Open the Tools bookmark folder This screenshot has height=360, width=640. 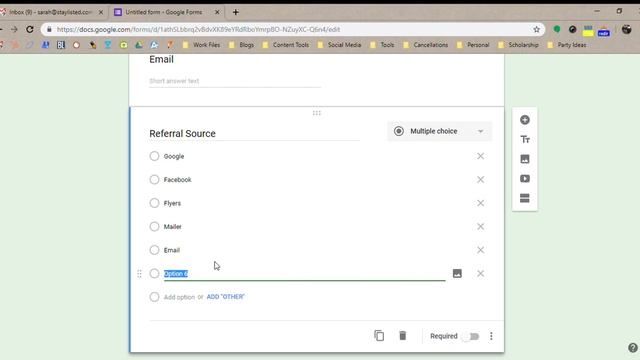tap(382, 45)
